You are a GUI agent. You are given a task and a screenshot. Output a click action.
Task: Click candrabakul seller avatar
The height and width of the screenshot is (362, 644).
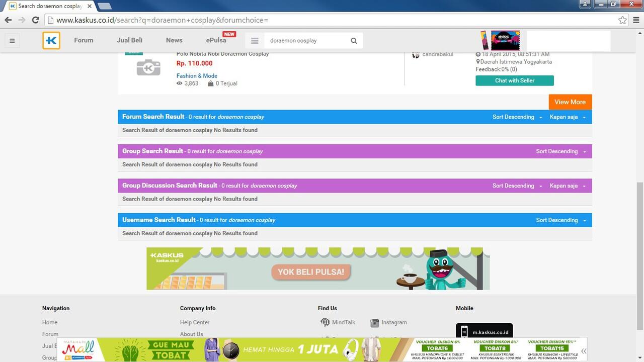coord(416,54)
